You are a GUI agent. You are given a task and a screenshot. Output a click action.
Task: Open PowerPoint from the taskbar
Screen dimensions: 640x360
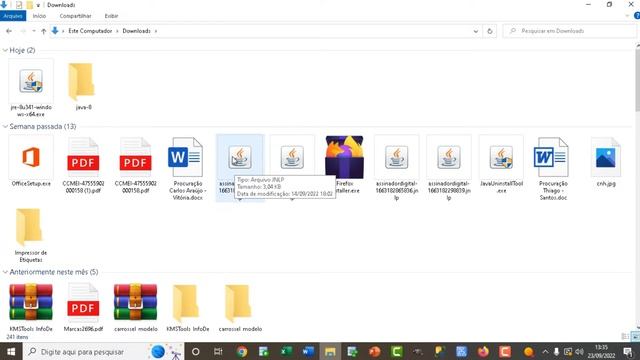click(374, 351)
